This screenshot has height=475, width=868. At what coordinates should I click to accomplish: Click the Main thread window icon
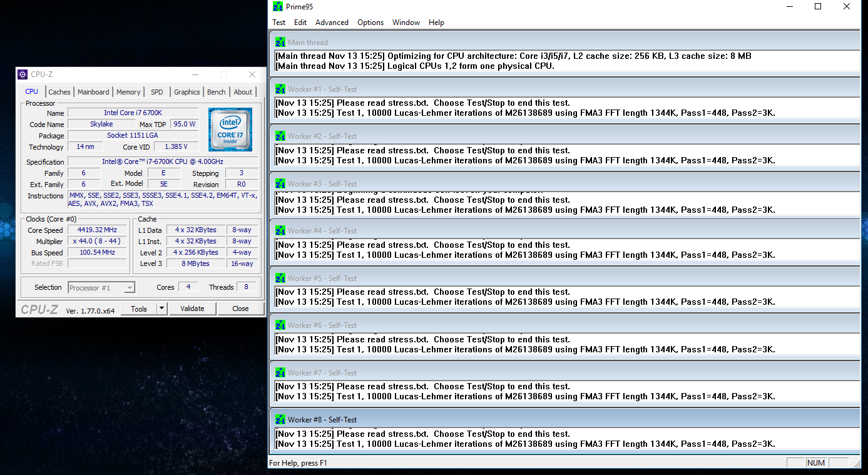[x=280, y=43]
